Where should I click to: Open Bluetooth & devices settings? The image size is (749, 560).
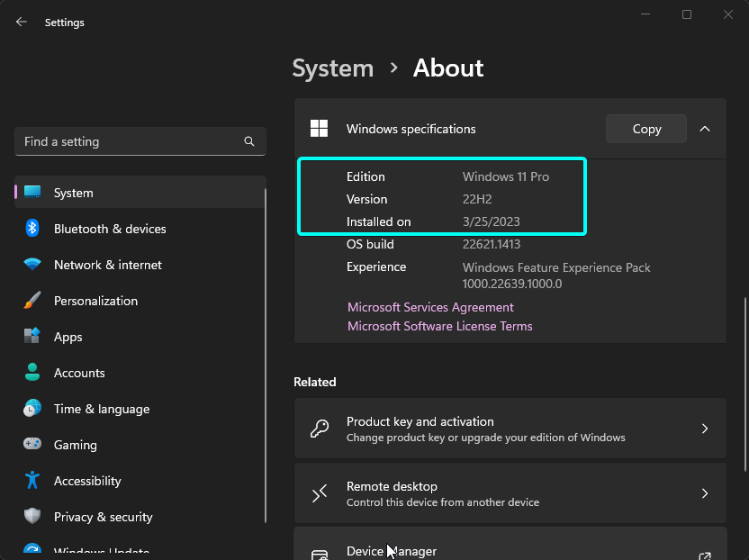[x=140, y=229]
